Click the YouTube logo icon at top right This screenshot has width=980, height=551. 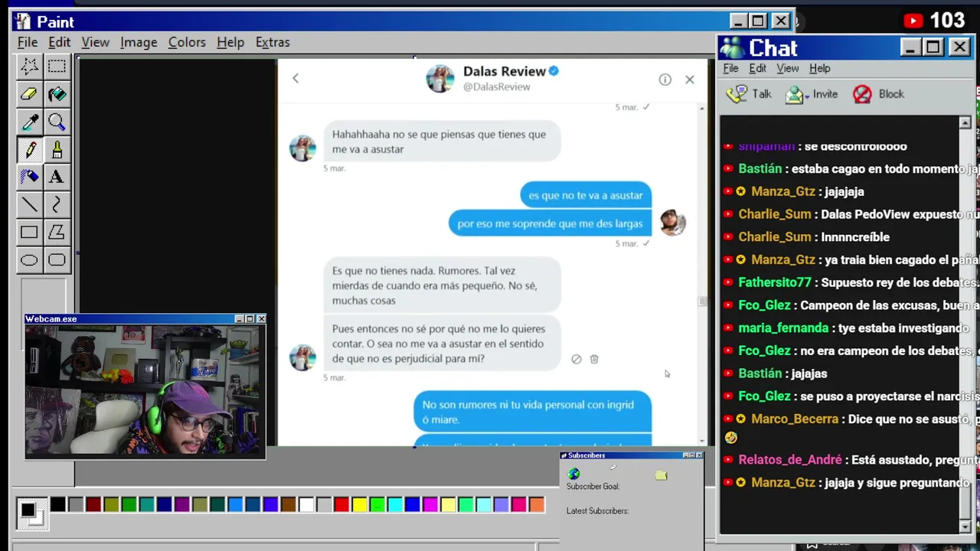(913, 21)
